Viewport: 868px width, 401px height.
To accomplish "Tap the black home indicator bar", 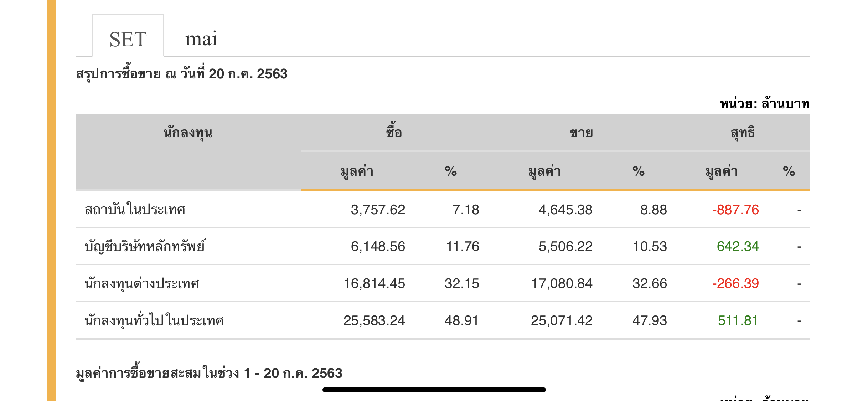I will point(434,390).
